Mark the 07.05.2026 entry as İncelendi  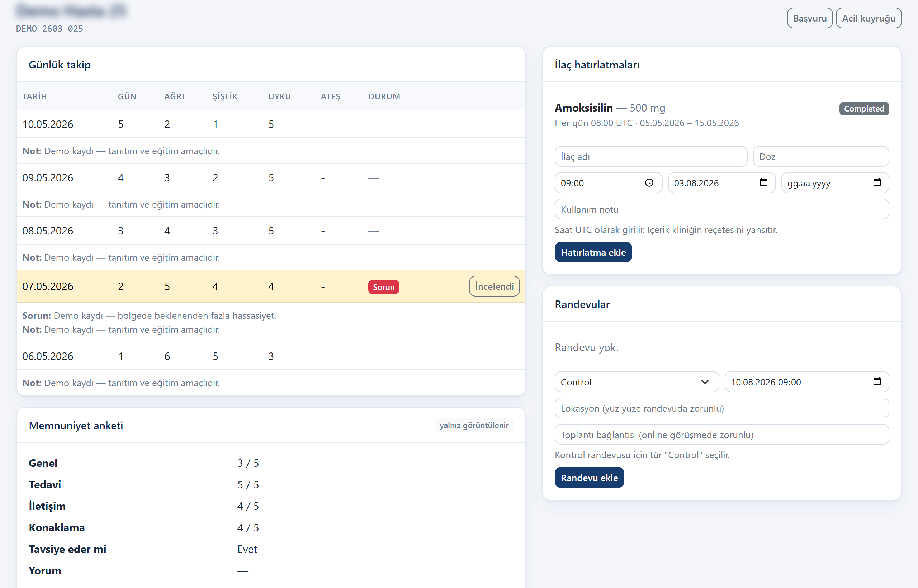click(494, 286)
